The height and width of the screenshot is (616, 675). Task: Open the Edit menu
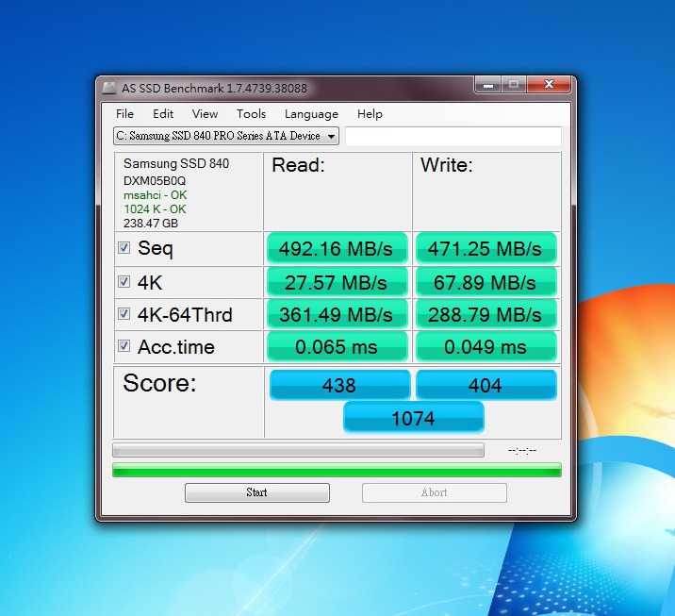click(163, 114)
